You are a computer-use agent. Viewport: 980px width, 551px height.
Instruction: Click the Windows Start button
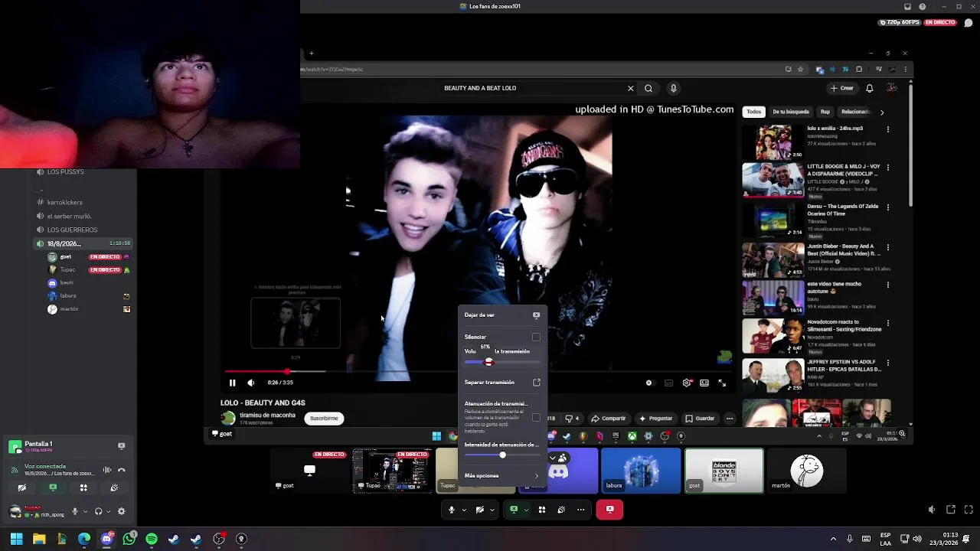(x=16, y=540)
